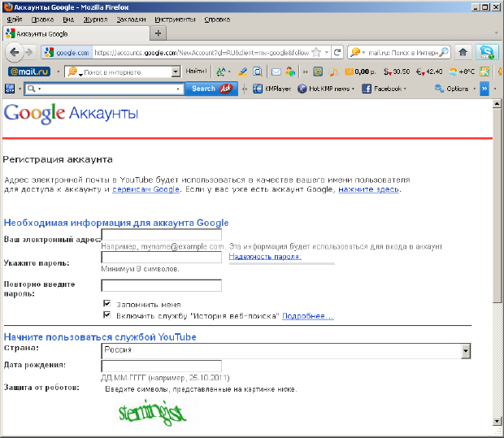Click the yellow @ agent icon
The height and width of the screenshot is (438, 504).
tap(318, 72)
